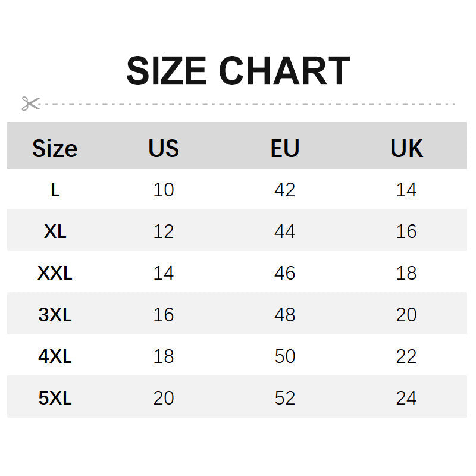
Task: Click EU value 44 in XL row
Action: (x=285, y=231)
